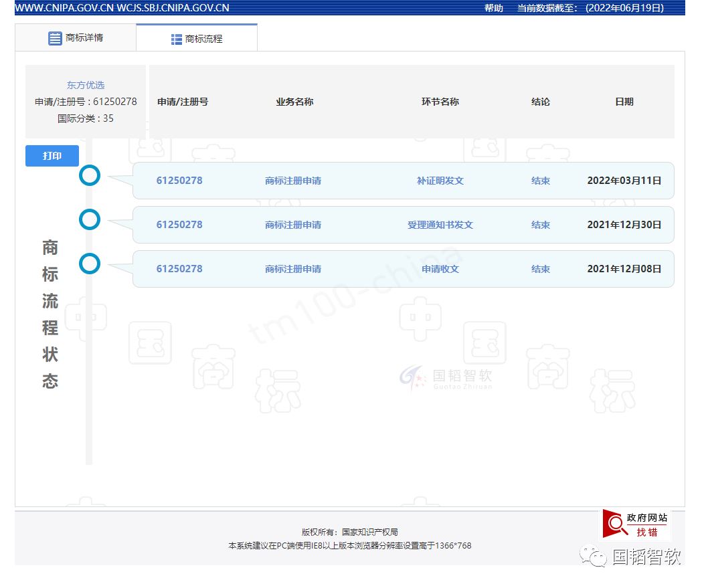The image size is (704, 588).
Task: Click the date 2021年12月30日
Action: (624, 224)
